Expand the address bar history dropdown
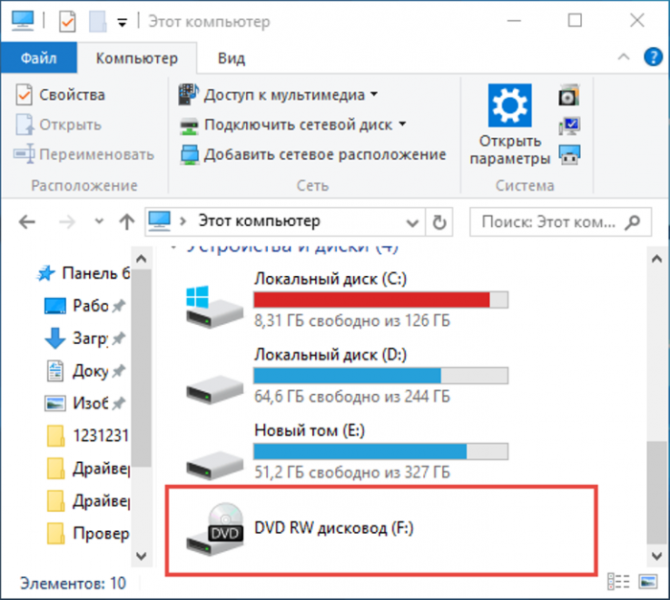The width and height of the screenshot is (670, 600). point(412,222)
